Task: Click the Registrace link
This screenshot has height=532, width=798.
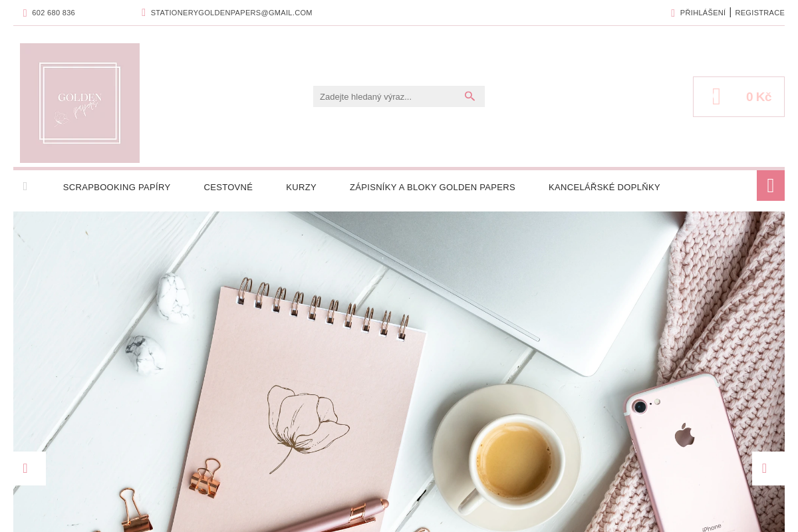Action: coord(759,13)
